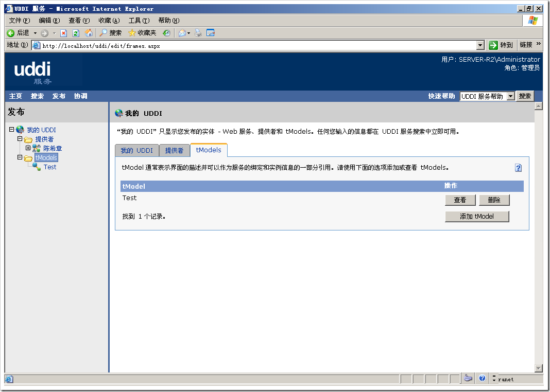This screenshot has width=550, height=392.
Task: Click the 链接 links toolbar label
Action: pyautogui.click(x=526, y=44)
